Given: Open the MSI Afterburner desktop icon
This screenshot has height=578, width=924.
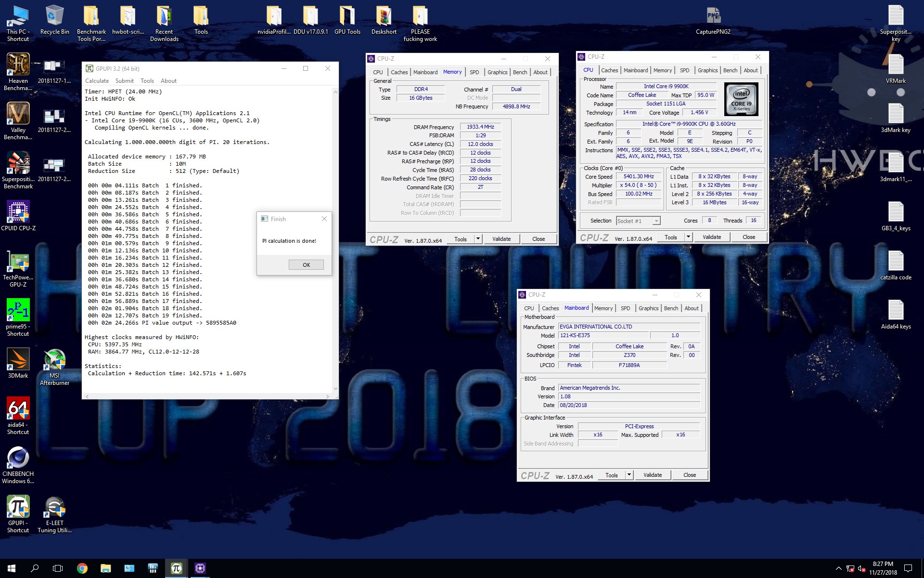Looking at the screenshot, I should (x=55, y=367).
